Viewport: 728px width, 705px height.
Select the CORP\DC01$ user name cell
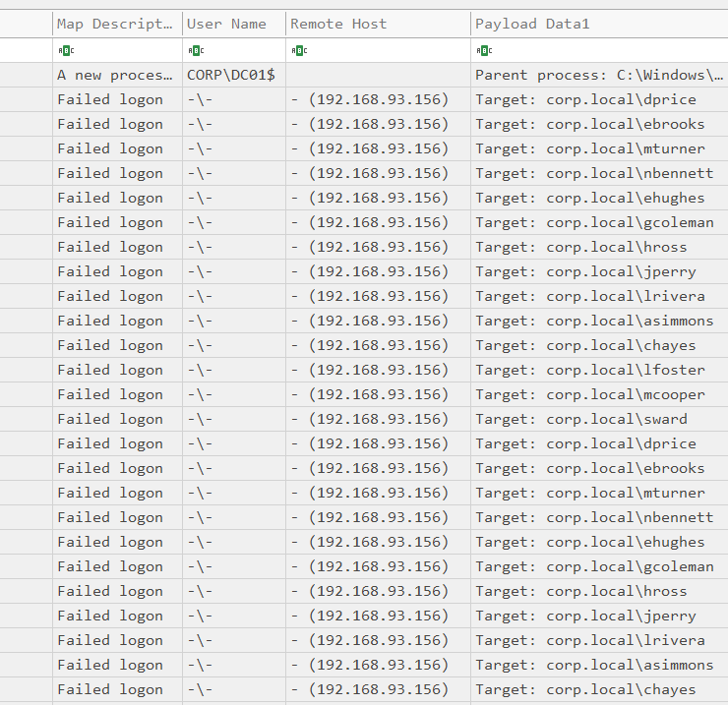coord(234,75)
